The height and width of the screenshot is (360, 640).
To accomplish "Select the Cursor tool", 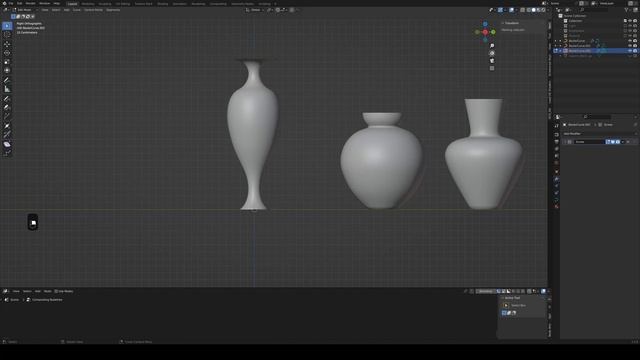I will (7, 35).
